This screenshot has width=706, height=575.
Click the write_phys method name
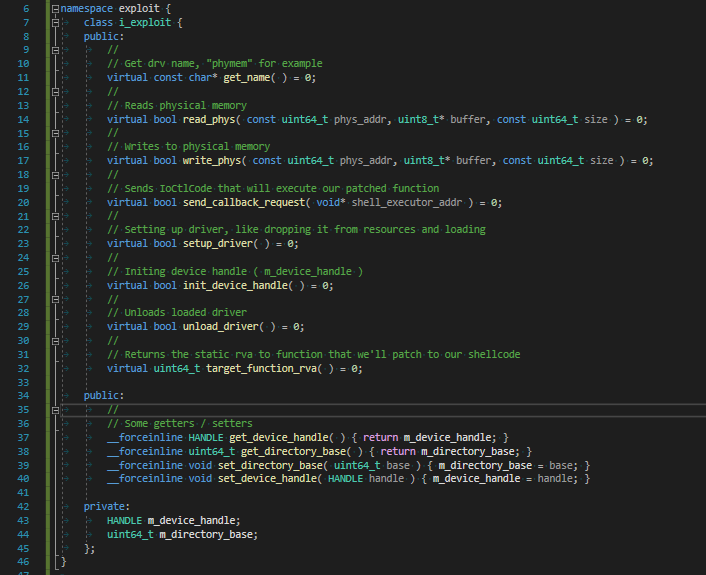click(214, 160)
